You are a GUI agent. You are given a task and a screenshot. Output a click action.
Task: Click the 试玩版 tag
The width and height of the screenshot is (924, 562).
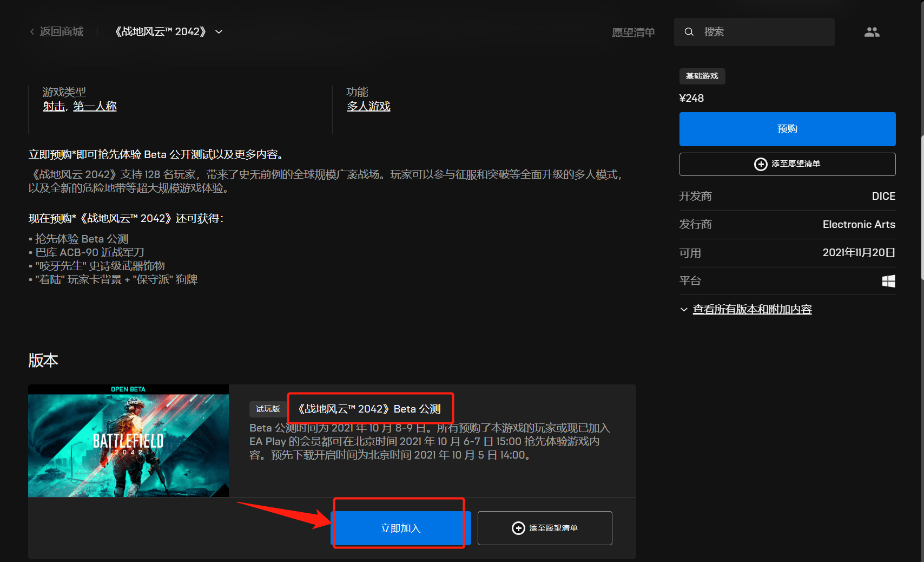pos(268,409)
